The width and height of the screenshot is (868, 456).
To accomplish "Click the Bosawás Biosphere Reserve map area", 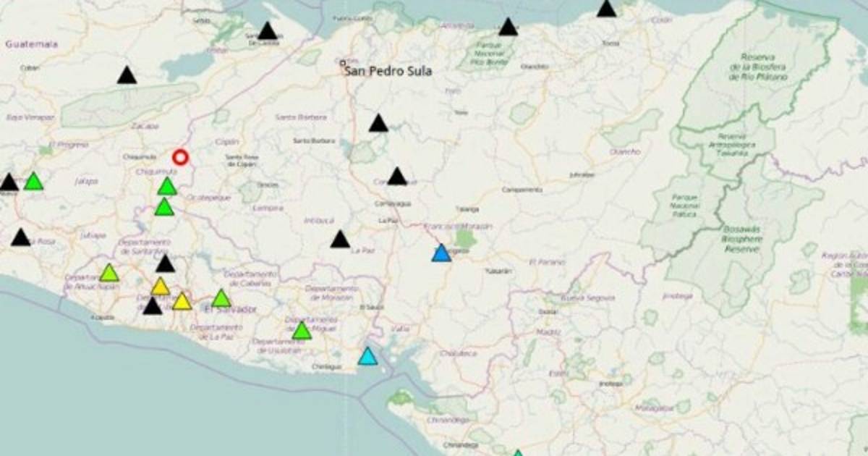I will coord(741,239).
